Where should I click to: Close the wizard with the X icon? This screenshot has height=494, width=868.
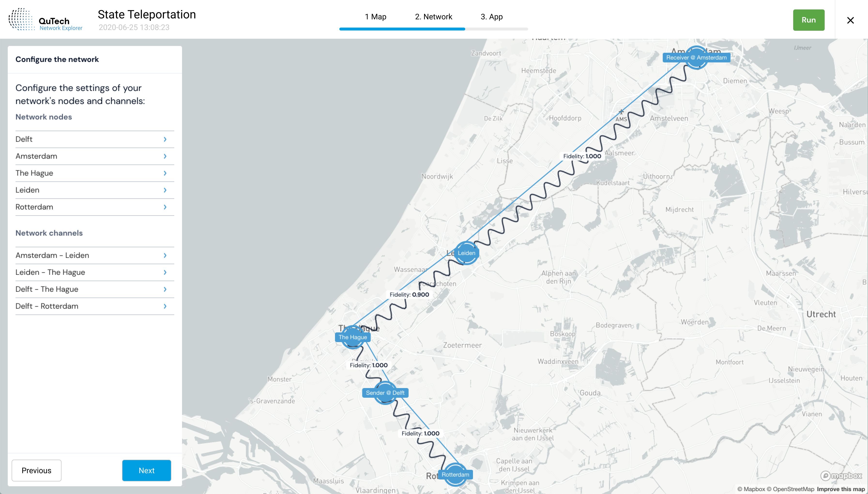[850, 20]
